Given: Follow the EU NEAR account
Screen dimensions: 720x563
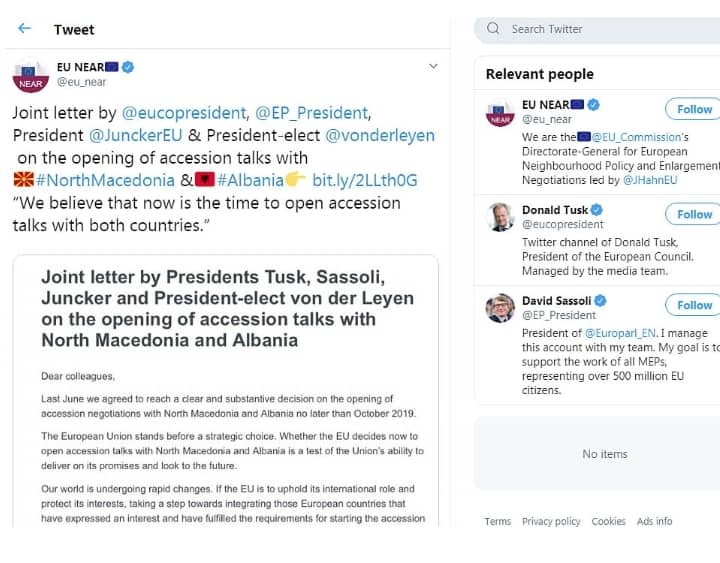Looking at the screenshot, I should coord(693,109).
